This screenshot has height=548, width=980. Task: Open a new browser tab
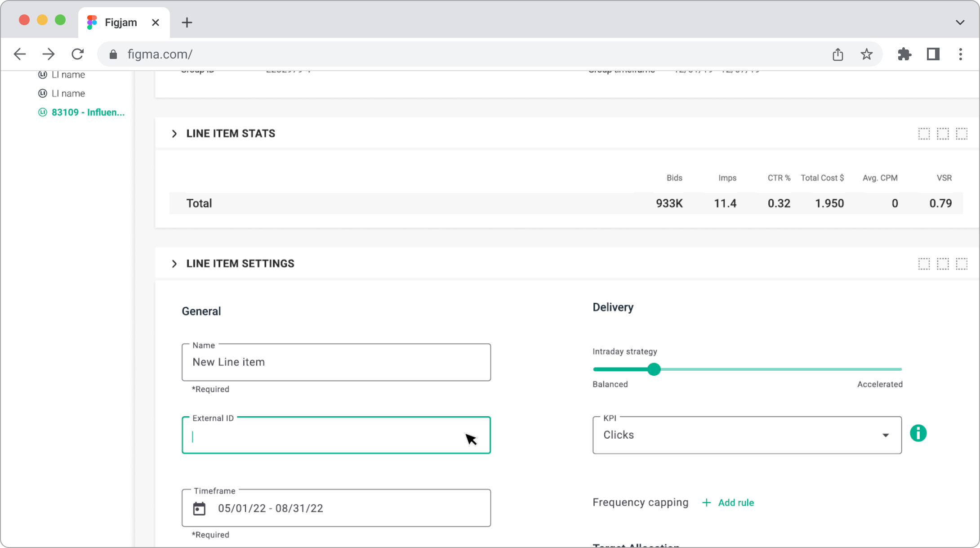point(187,22)
